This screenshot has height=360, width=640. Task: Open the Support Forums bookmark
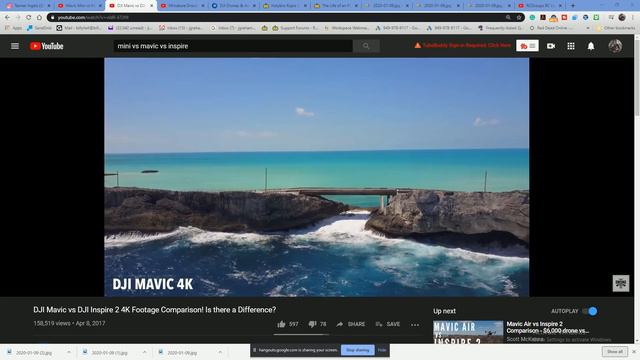pos(295,28)
